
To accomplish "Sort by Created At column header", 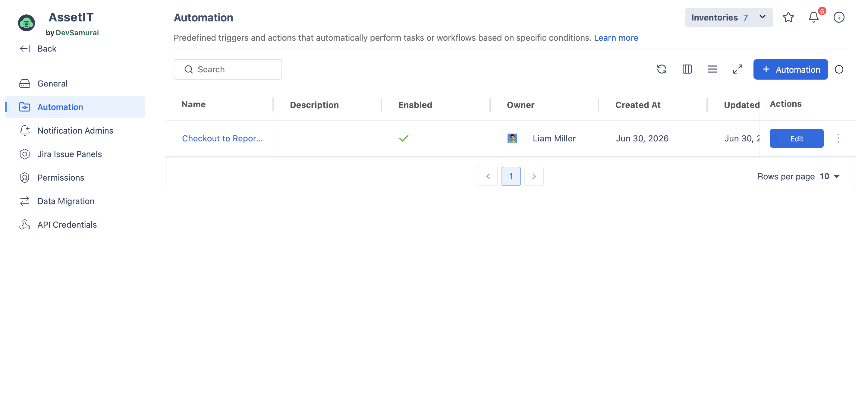I will point(637,105).
